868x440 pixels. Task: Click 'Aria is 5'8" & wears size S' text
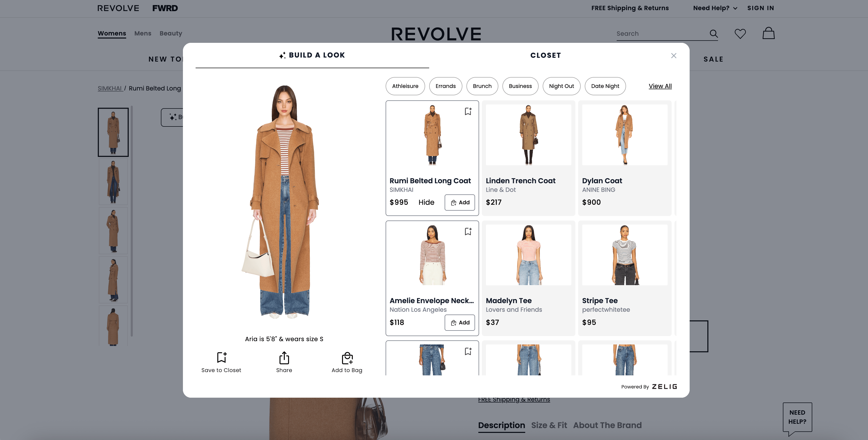pos(284,339)
